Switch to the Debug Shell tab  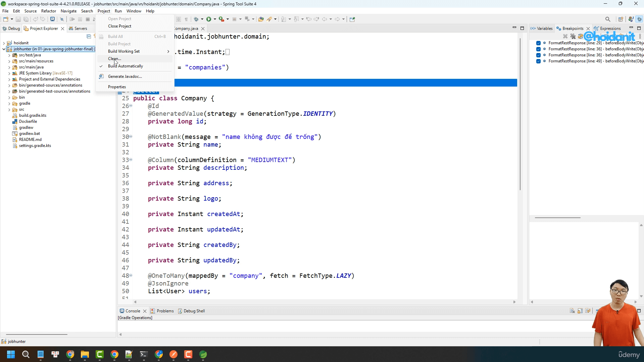click(191, 311)
